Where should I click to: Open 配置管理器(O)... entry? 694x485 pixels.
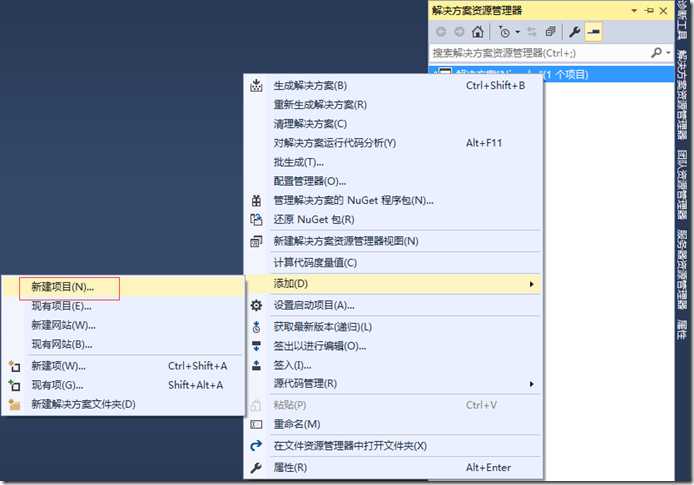[393, 181]
